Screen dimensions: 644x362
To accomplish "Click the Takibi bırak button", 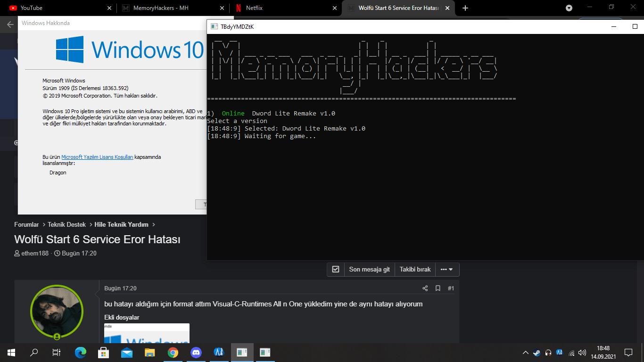I will pos(415,270).
